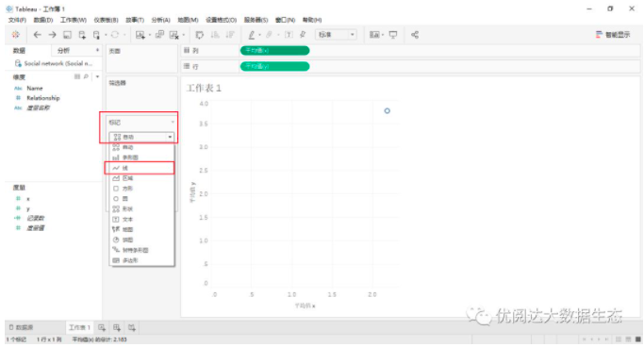Click the dimensions search magnifier icon
The width and height of the screenshot is (644, 347).
click(x=86, y=76)
